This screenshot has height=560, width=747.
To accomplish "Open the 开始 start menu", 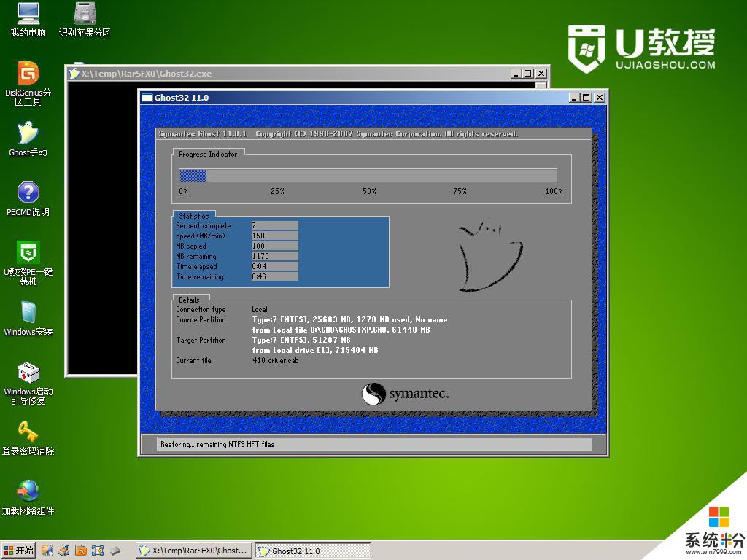I will [18, 551].
